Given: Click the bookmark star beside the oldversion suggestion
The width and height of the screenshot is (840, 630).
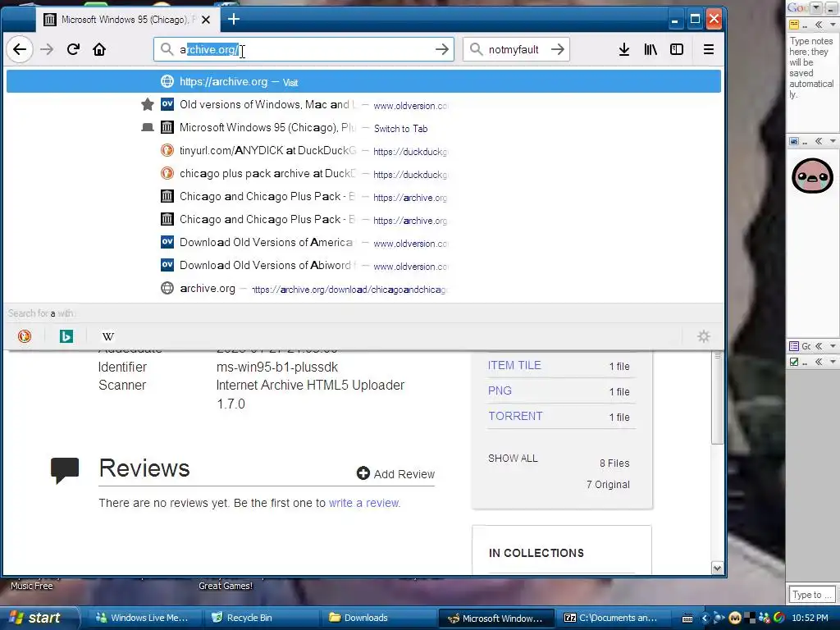Looking at the screenshot, I should (148, 104).
